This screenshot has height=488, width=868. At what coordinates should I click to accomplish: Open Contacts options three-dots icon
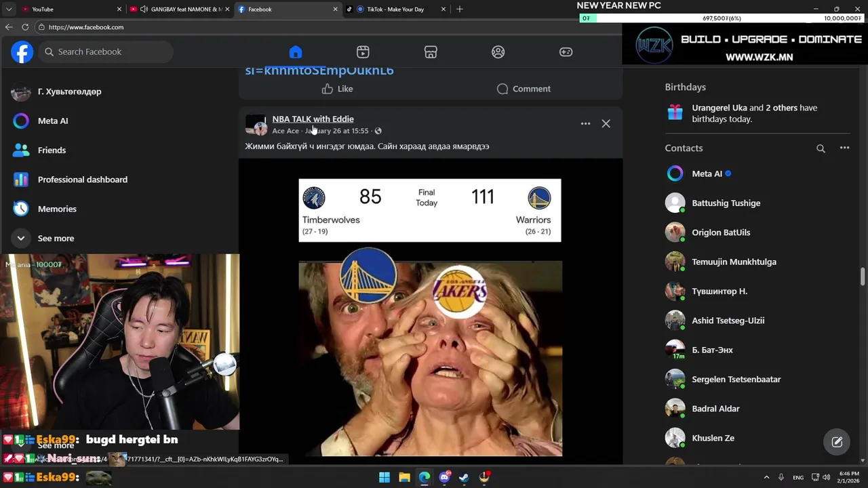tap(844, 148)
